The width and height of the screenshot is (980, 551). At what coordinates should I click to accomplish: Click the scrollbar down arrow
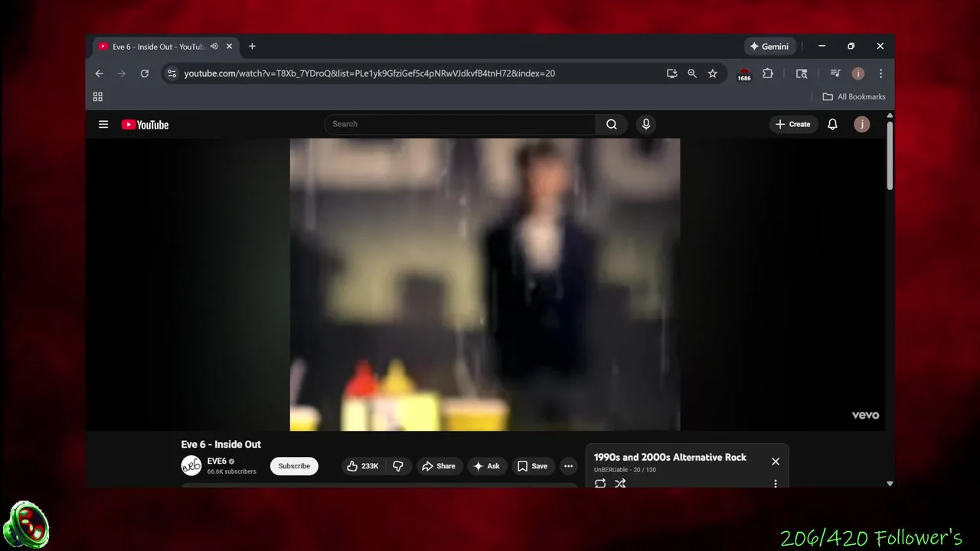point(890,484)
